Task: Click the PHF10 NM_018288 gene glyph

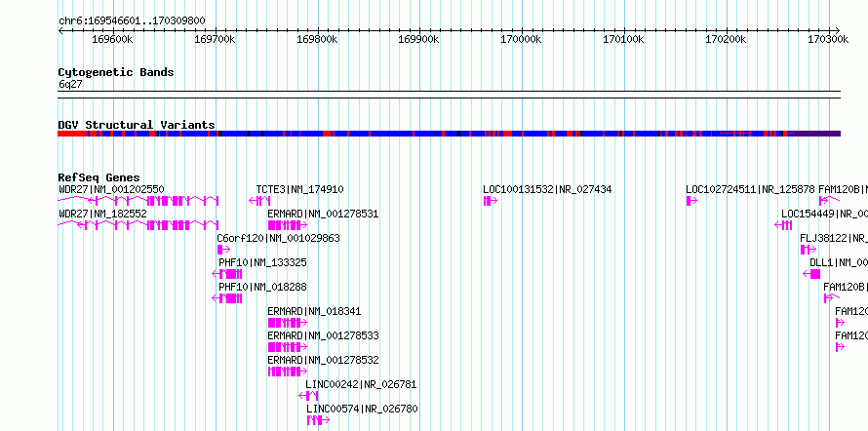Action: tap(227, 298)
